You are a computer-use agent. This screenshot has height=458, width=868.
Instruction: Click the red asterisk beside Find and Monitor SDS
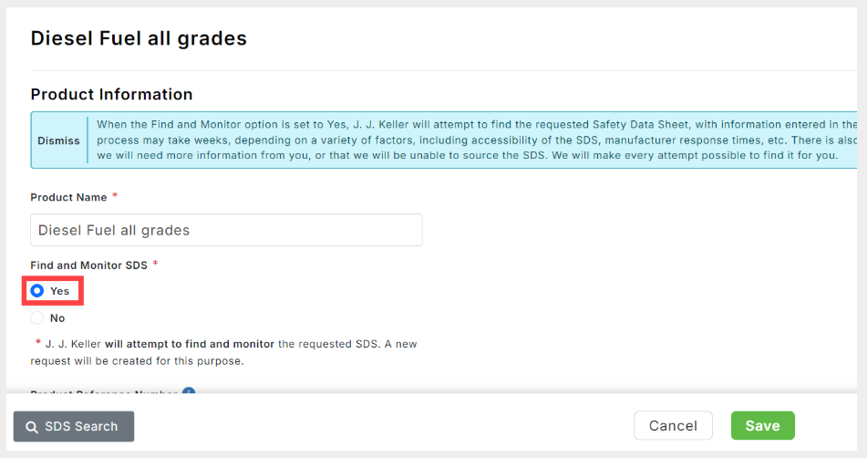(x=156, y=264)
